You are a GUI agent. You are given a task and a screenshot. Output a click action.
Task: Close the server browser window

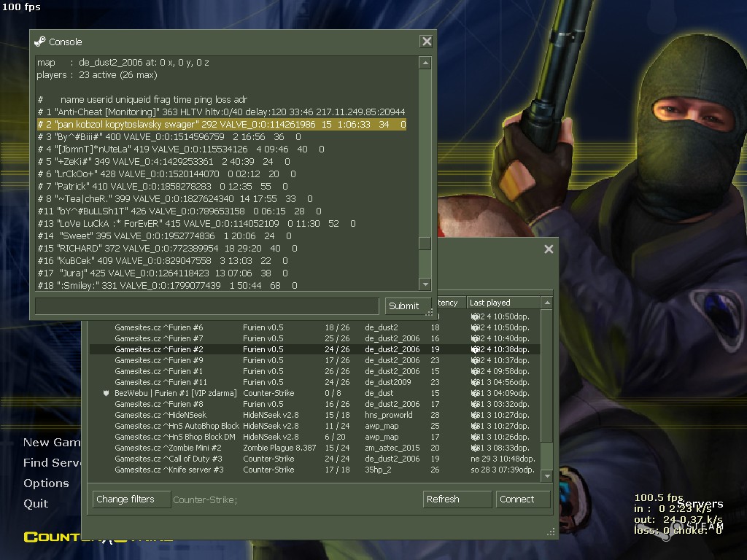[549, 249]
